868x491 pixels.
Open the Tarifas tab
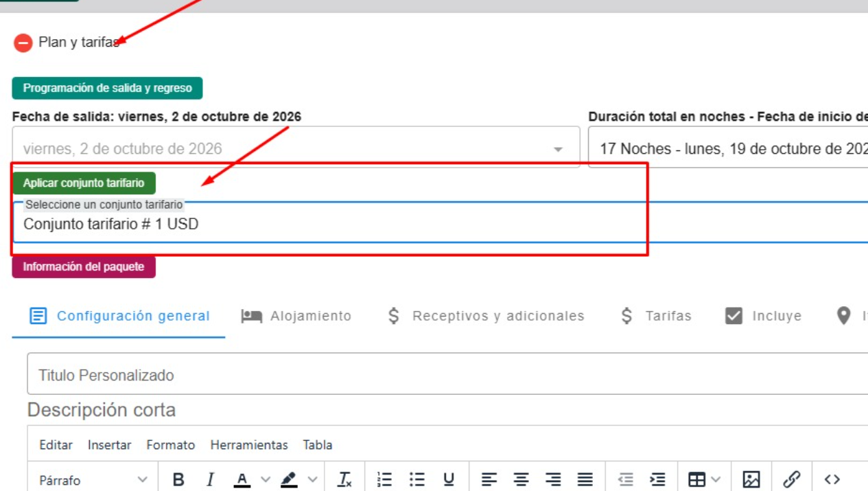(656, 316)
